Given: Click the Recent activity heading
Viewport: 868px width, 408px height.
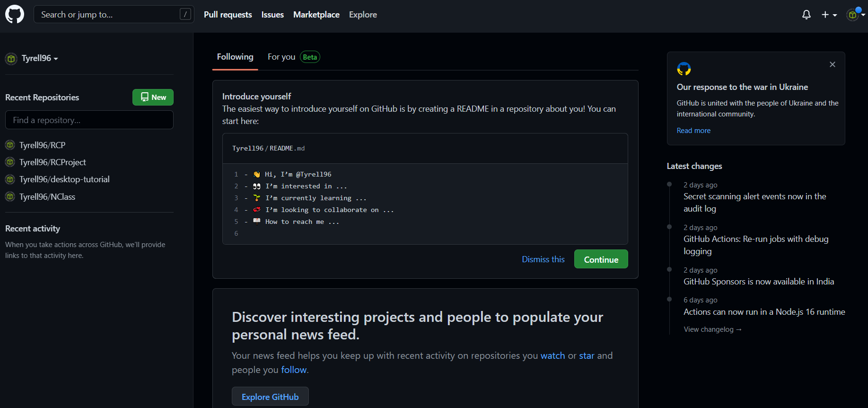Looking at the screenshot, I should [33, 229].
